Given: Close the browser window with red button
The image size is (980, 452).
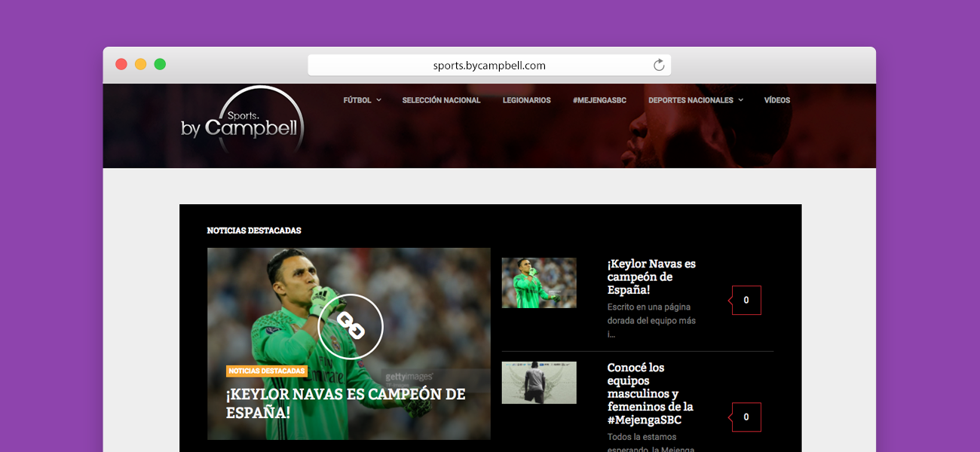Looking at the screenshot, I should [121, 64].
